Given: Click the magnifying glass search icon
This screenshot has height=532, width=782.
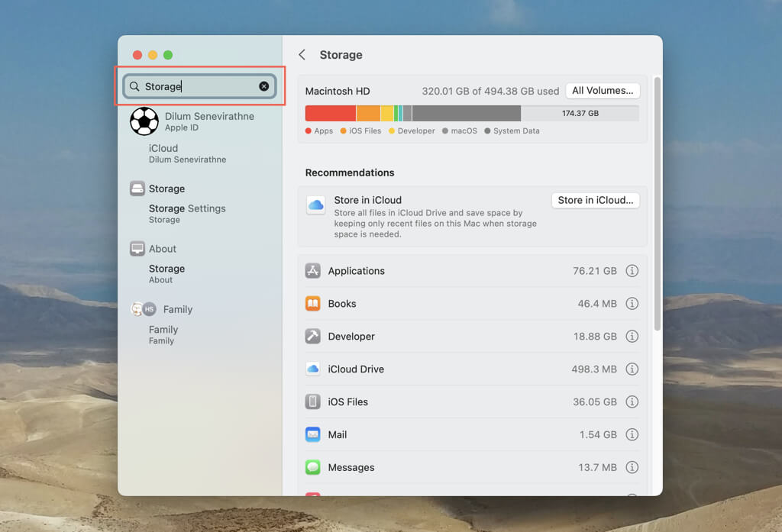Looking at the screenshot, I should coord(134,86).
